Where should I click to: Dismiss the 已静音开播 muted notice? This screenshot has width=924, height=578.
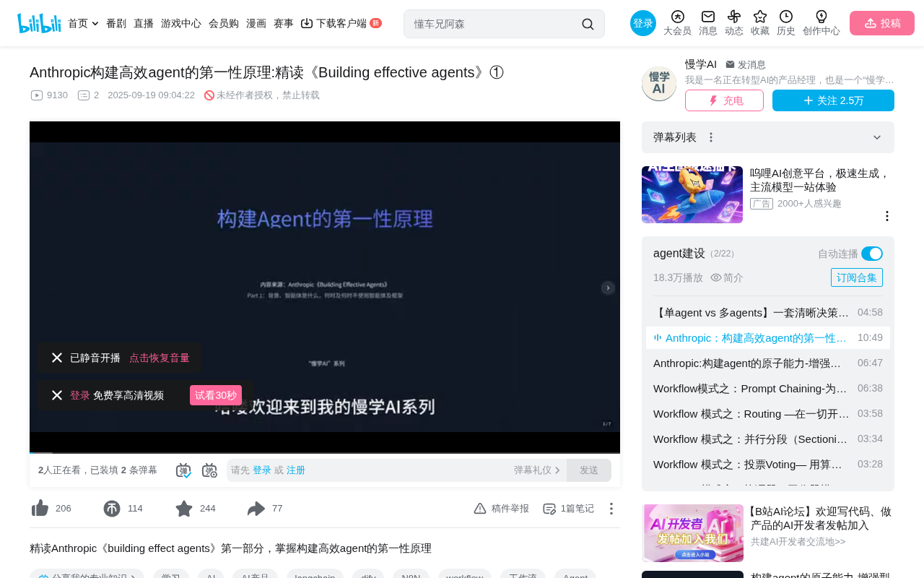[57, 358]
